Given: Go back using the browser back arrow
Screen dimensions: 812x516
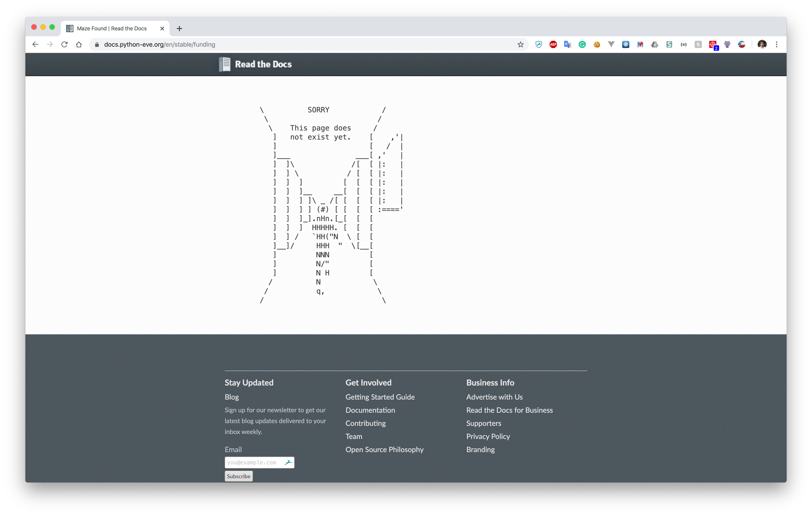Looking at the screenshot, I should [x=35, y=44].
